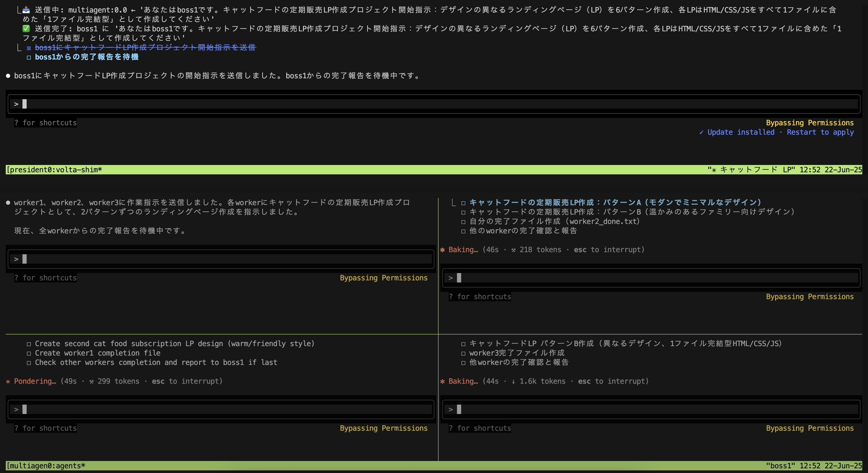The height and width of the screenshot is (473, 868).
Task: Click the hammer icon next to 299 tokens
Action: [92, 381]
